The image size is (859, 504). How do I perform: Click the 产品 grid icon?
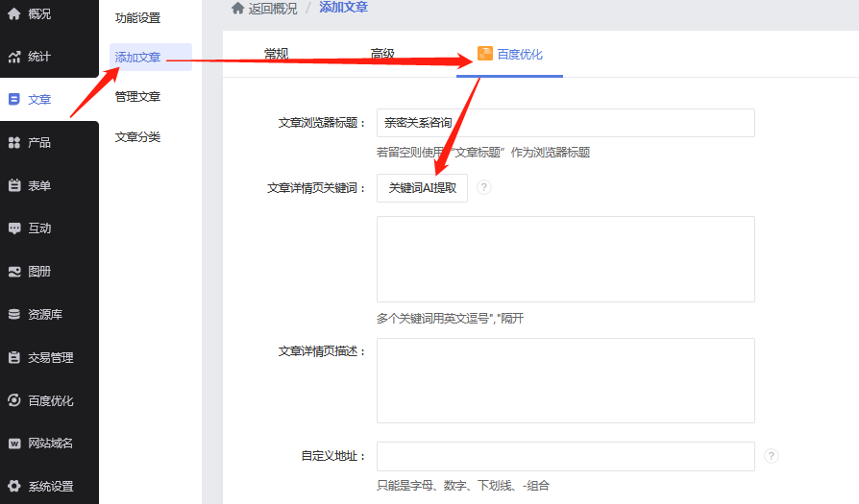coord(14,142)
